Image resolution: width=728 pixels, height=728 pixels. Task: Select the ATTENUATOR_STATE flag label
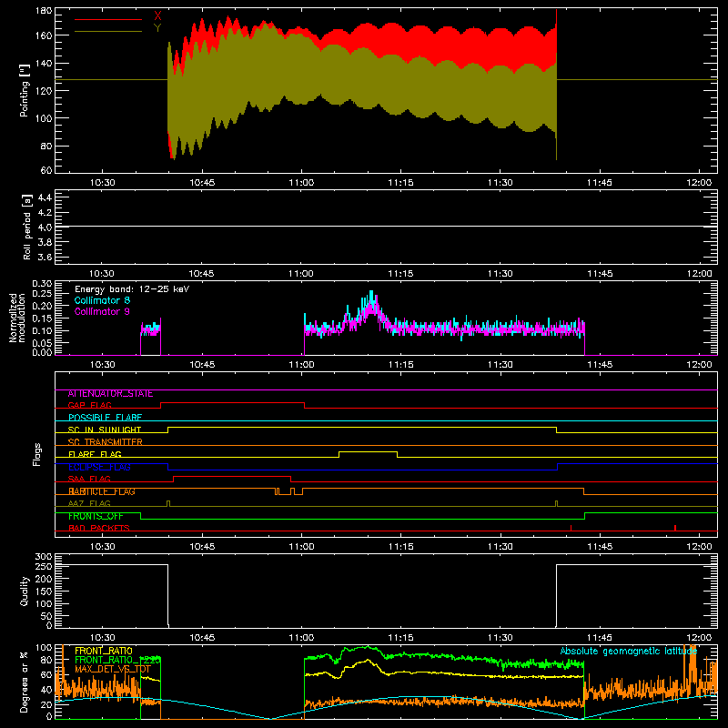tap(110, 394)
